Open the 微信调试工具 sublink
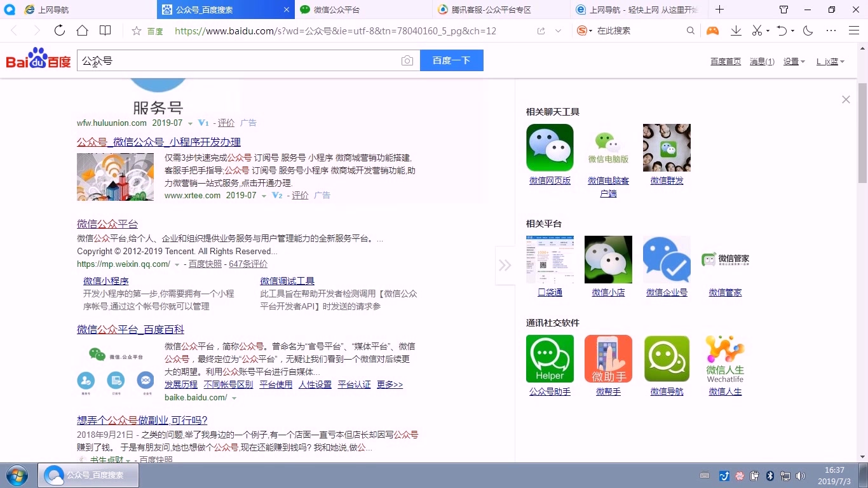 [287, 281]
